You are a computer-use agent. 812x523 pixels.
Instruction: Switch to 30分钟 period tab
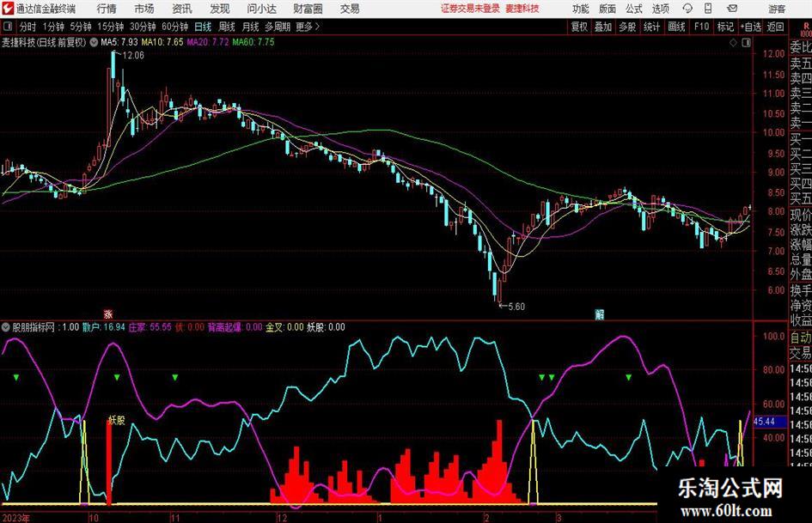pyautogui.click(x=143, y=27)
